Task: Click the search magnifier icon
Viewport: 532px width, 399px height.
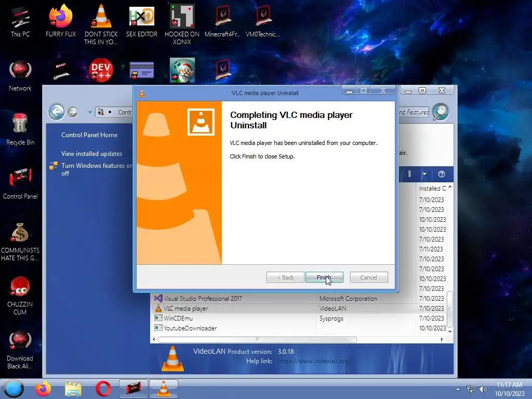Action: [441, 112]
